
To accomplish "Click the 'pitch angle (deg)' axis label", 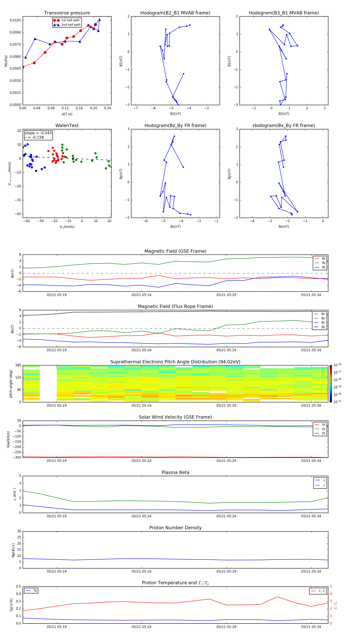I will pyautogui.click(x=11, y=384).
